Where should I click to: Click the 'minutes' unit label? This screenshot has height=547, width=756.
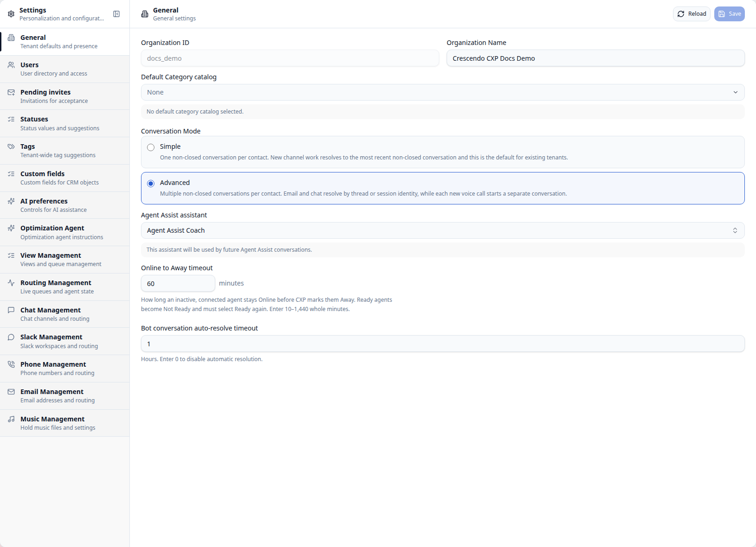coord(231,283)
